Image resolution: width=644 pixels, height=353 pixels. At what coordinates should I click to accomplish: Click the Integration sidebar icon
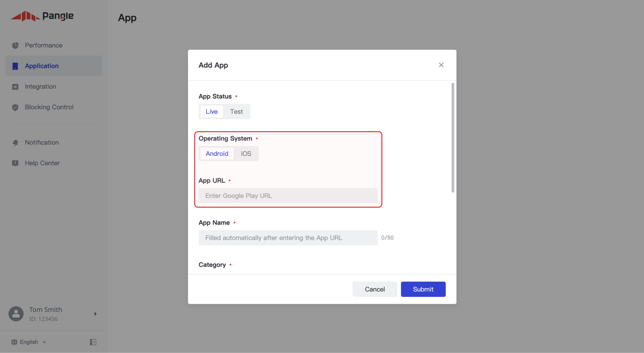click(x=15, y=87)
